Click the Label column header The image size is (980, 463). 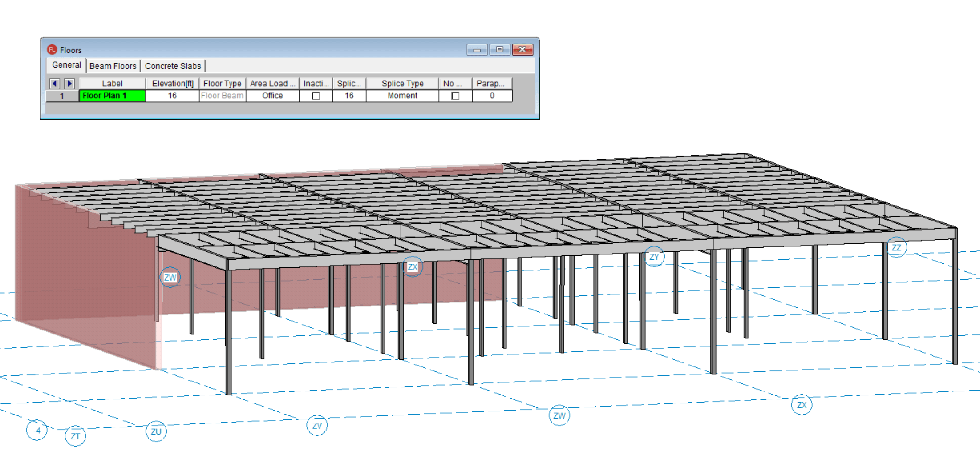(x=112, y=83)
